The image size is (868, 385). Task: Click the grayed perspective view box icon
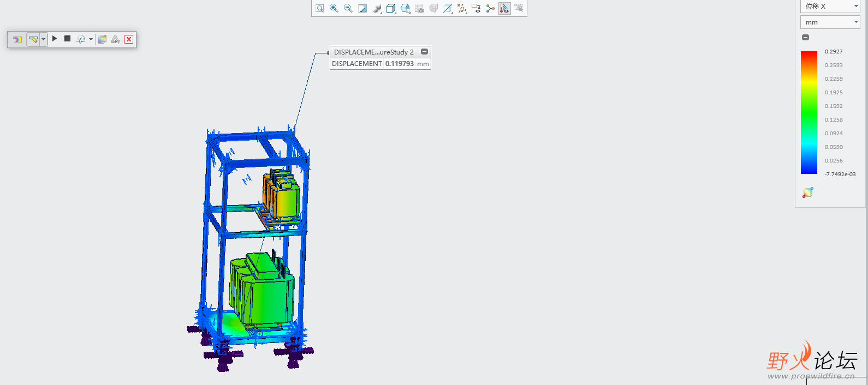pyautogui.click(x=433, y=8)
